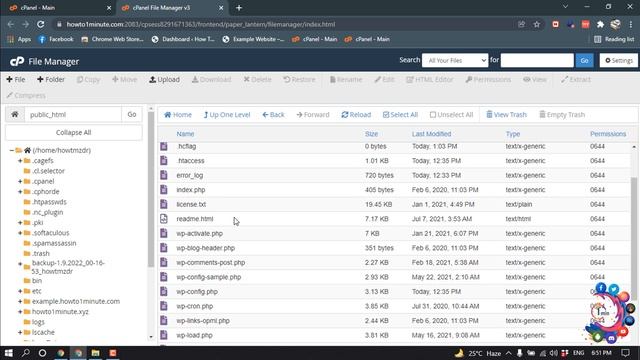Sort files by Type column
Screen dimensions: 640x360
pos(513,134)
